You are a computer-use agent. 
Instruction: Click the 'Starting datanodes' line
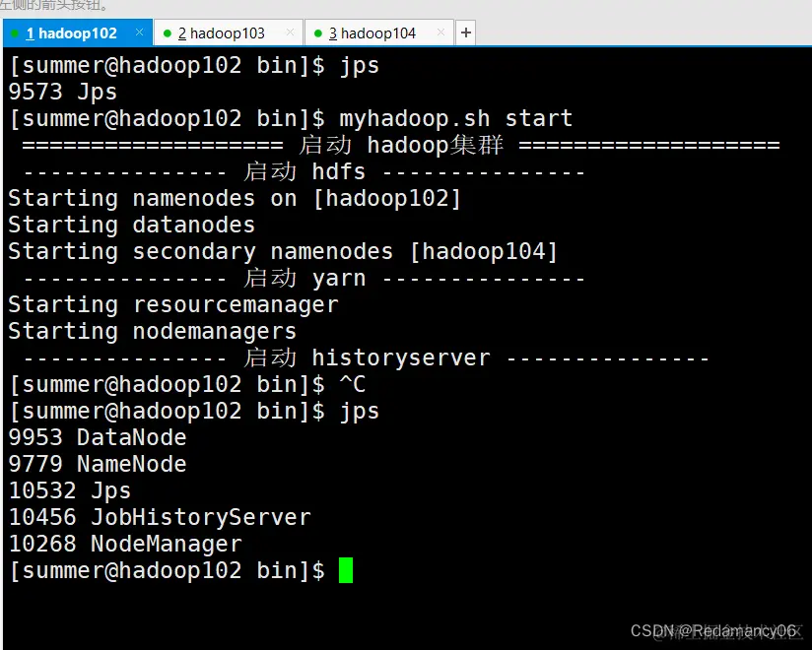click(x=131, y=225)
